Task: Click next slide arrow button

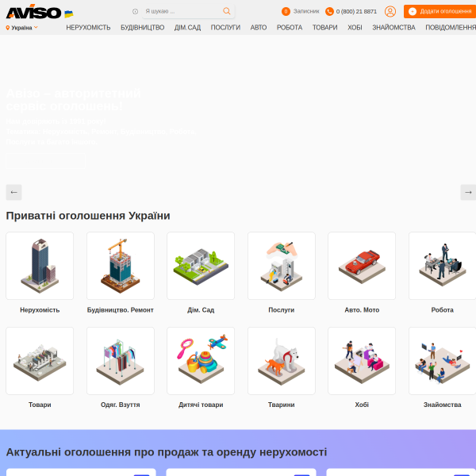Action: click(x=468, y=192)
